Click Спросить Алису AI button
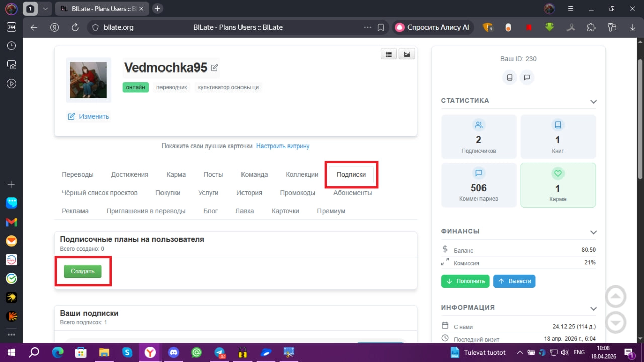This screenshot has height=362, width=644. pyautogui.click(x=433, y=27)
